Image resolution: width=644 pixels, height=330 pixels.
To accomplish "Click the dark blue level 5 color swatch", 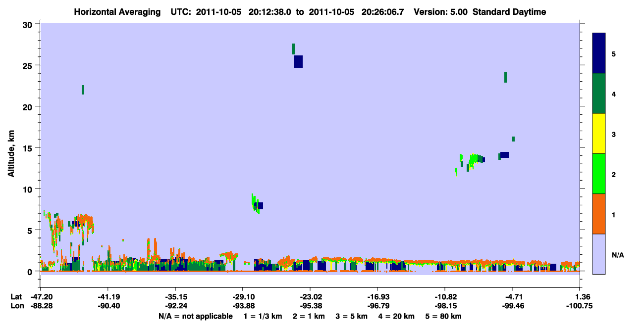I will tap(599, 53).
